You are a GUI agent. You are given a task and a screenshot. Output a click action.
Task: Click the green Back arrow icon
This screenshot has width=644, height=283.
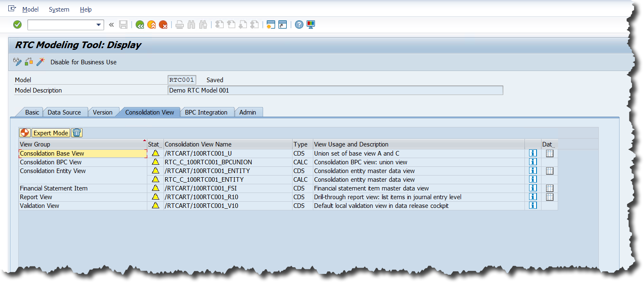pos(140,25)
